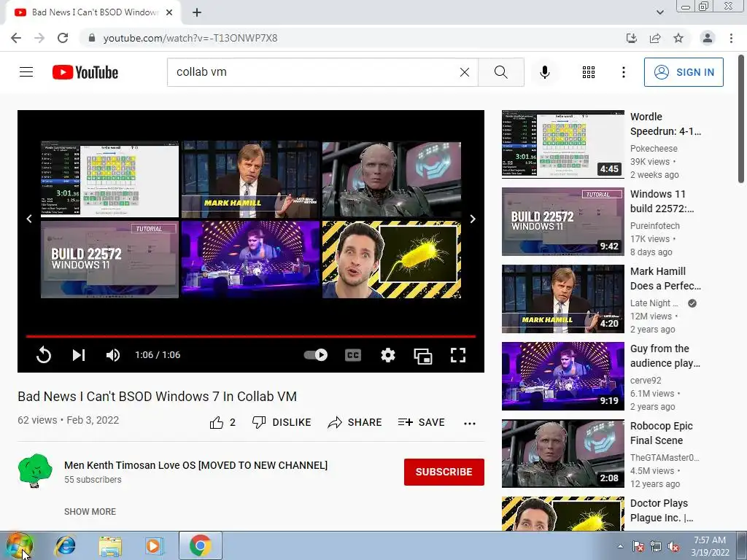Image resolution: width=747 pixels, height=560 pixels.
Task: Share this page icon in address bar
Action: coord(655,38)
